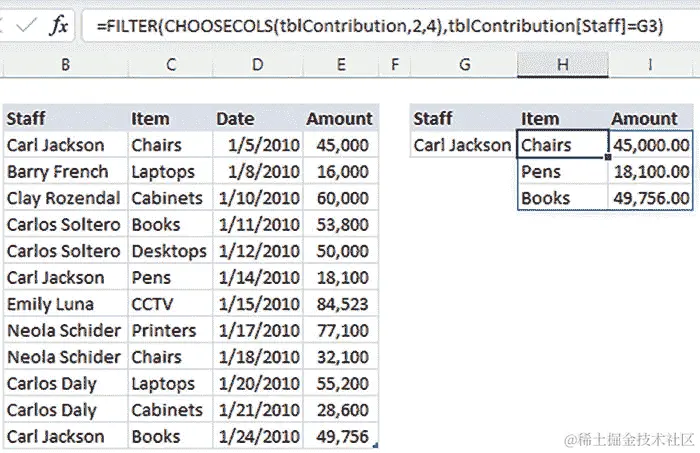
Task: Click the 45,000.00 amount cell
Action: point(650,145)
